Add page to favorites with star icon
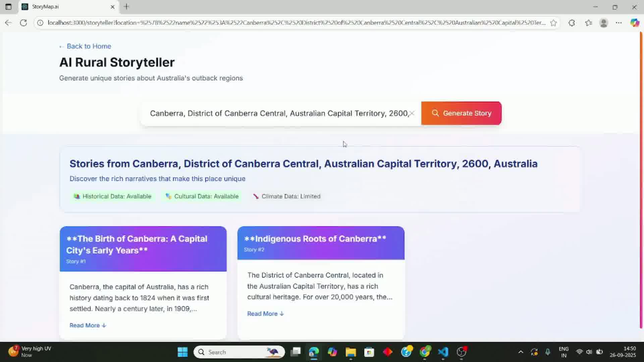The image size is (644, 362). click(x=553, y=23)
